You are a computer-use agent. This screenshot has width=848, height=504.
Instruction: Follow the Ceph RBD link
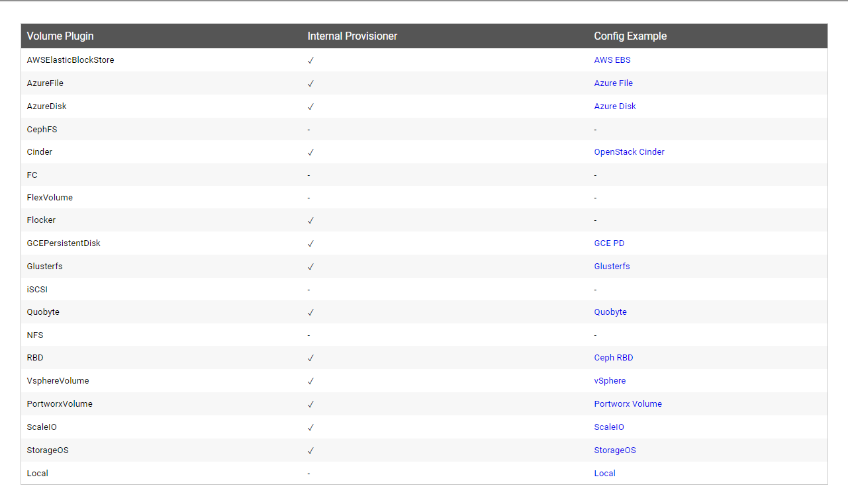click(614, 358)
